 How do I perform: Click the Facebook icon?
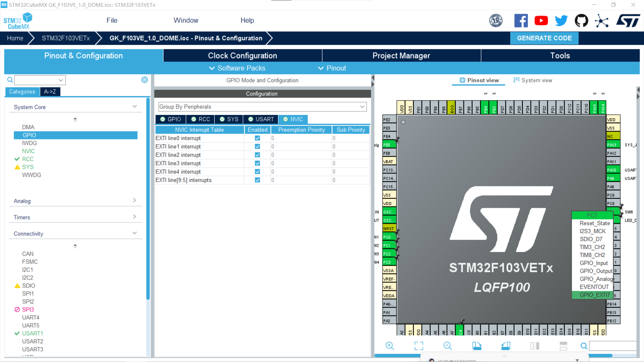pos(521,20)
